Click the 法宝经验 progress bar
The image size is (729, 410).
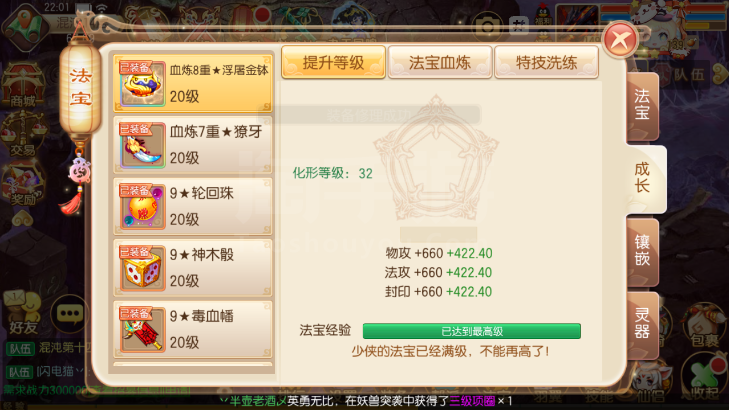(x=471, y=331)
